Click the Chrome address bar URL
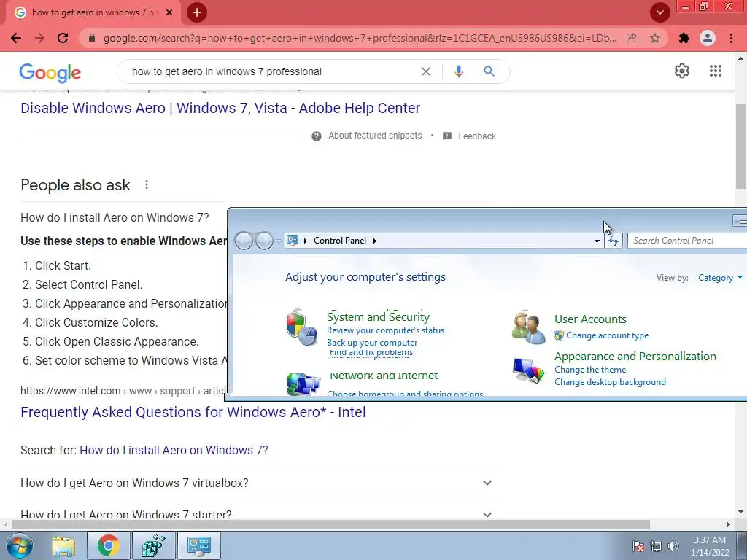The width and height of the screenshot is (747, 560). [x=360, y=38]
